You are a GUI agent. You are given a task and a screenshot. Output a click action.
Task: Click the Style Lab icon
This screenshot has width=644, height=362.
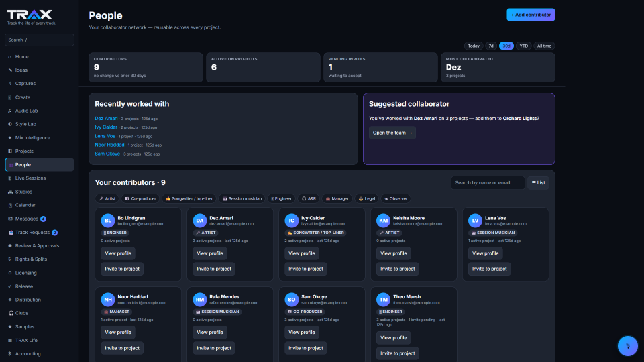10,124
